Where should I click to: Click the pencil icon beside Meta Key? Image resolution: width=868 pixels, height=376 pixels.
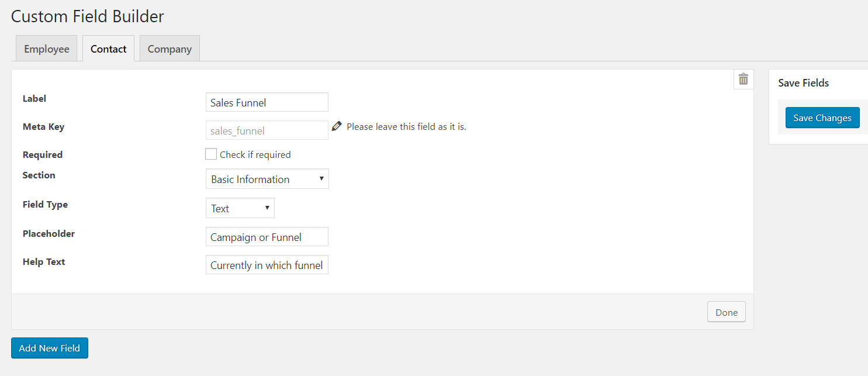(337, 125)
